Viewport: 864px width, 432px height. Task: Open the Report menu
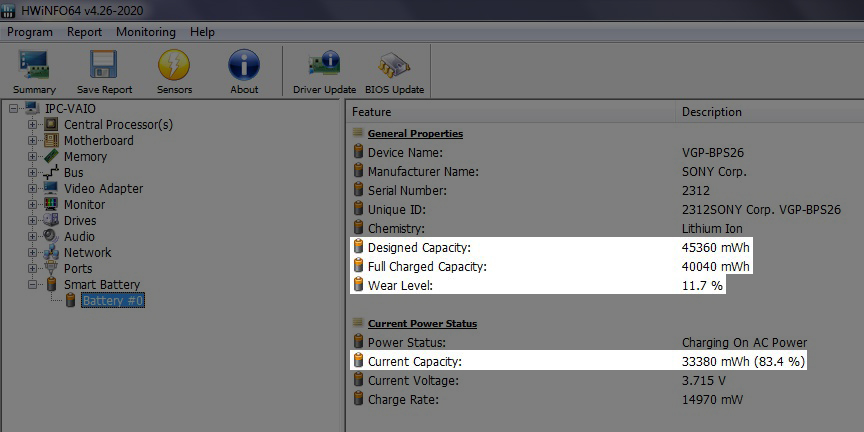[x=84, y=32]
